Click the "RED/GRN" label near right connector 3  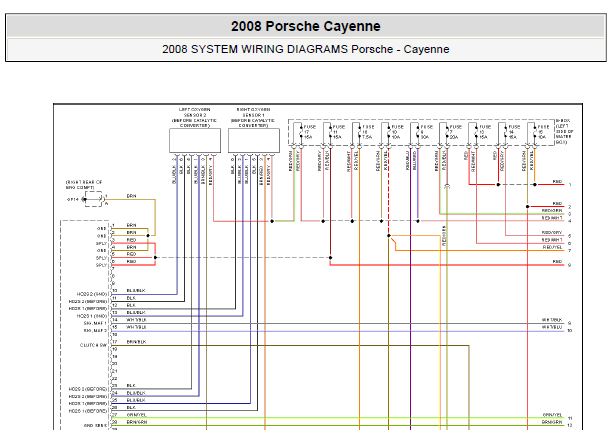click(x=552, y=211)
